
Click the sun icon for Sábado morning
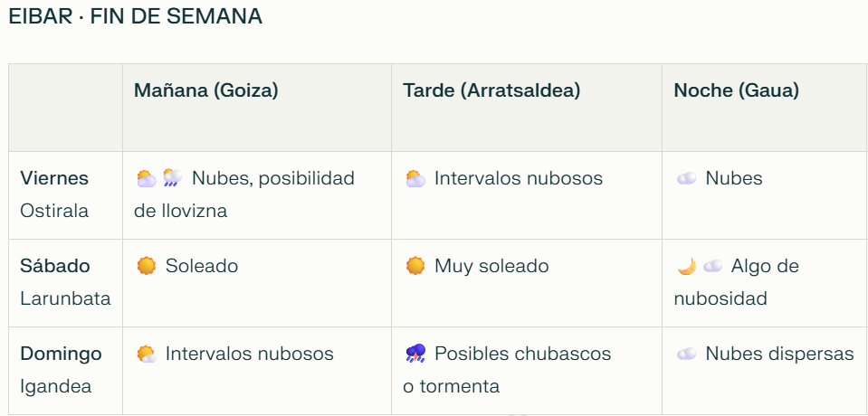146,266
